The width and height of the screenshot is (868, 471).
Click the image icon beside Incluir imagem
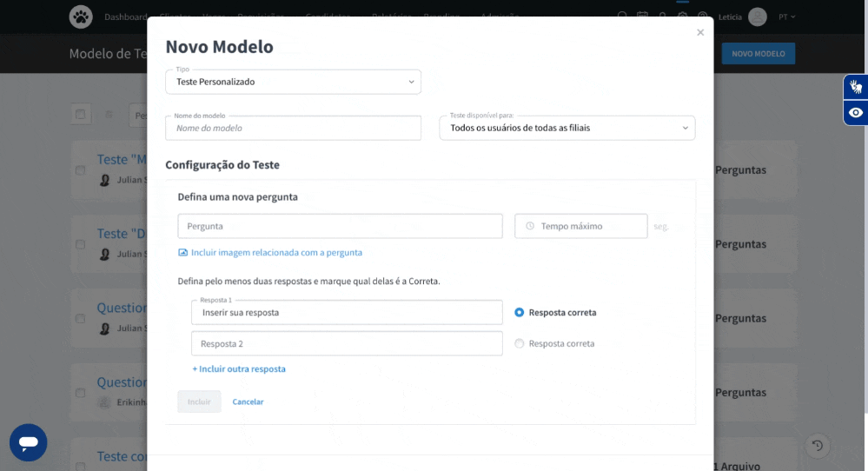(182, 253)
